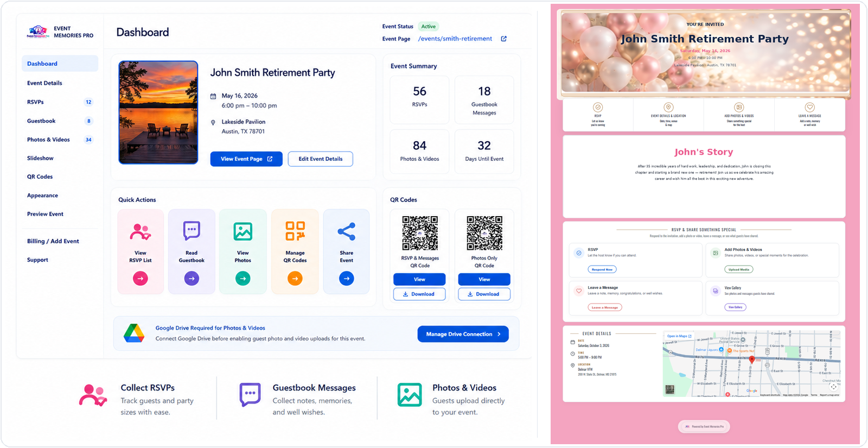Click Event Details & Location pin icon in invitation

[x=668, y=108]
